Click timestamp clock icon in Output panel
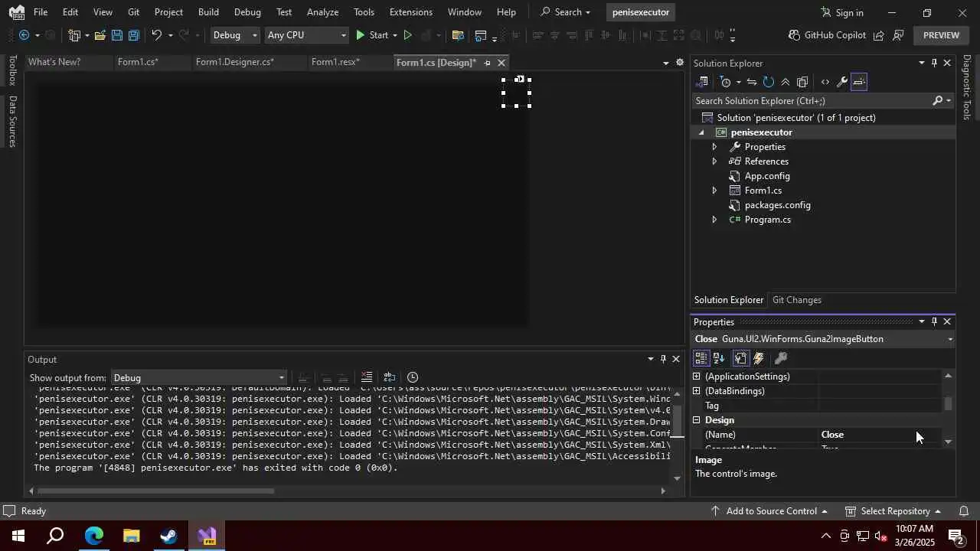Screen dimensions: 980x551 click(x=413, y=377)
